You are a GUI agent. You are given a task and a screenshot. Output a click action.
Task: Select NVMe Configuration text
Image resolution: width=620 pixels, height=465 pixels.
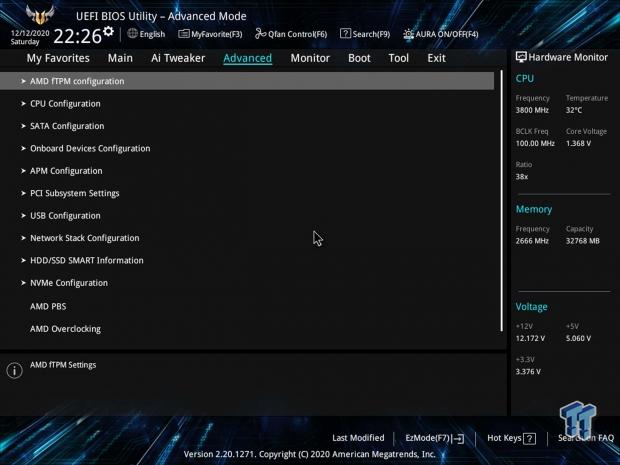69,283
